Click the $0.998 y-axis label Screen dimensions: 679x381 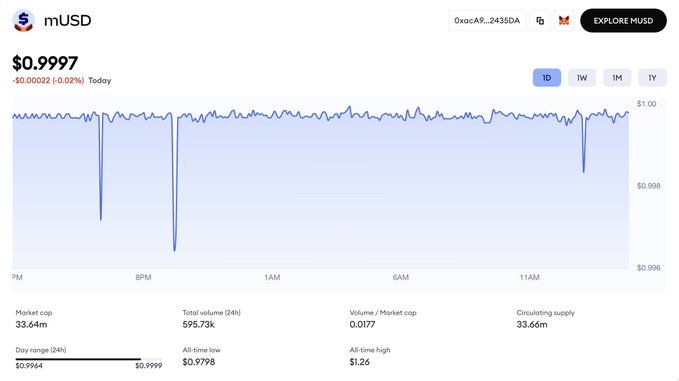click(x=648, y=186)
